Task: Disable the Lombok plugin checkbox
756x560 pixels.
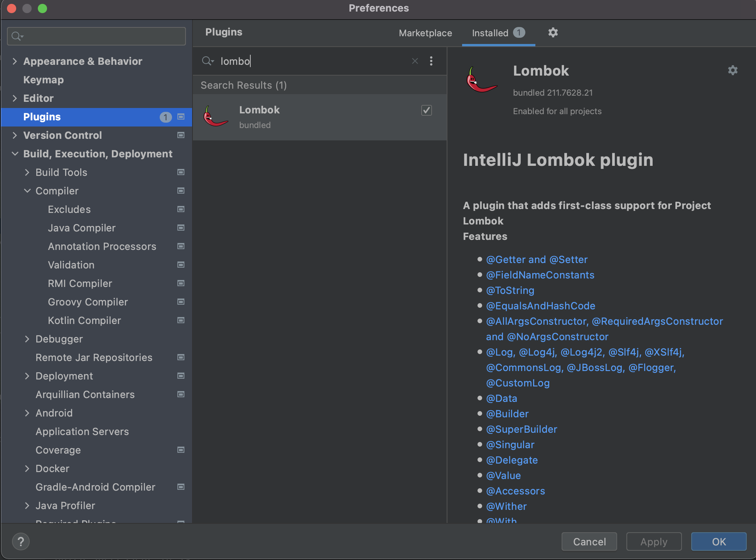Action: click(426, 110)
